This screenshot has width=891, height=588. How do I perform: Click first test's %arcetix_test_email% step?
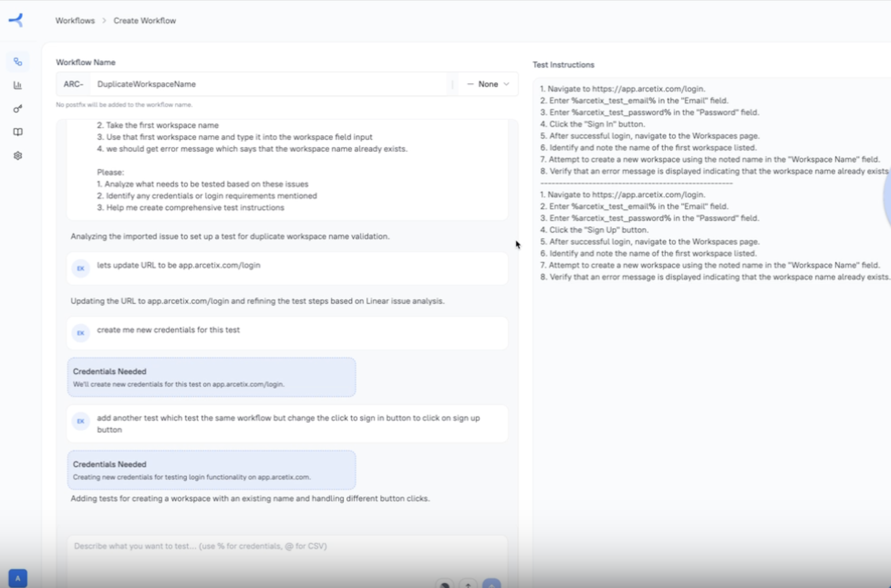pos(634,101)
